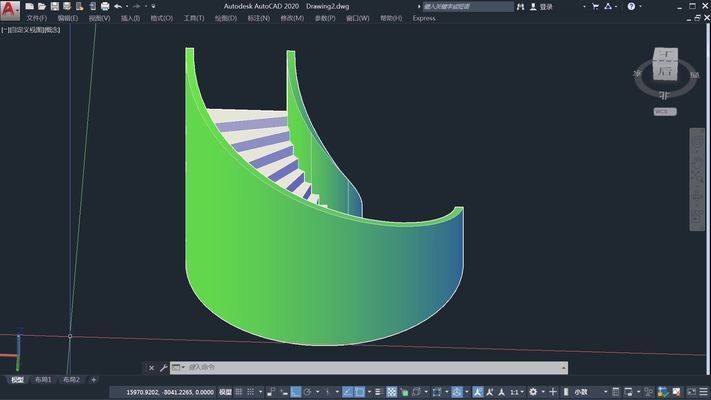Click the Plot/Print icon in top toolbar

point(105,6)
